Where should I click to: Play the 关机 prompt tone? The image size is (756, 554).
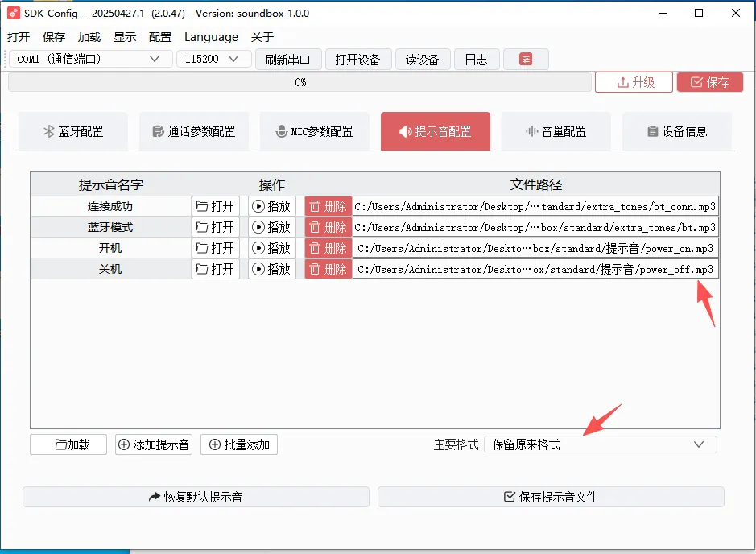(x=272, y=269)
